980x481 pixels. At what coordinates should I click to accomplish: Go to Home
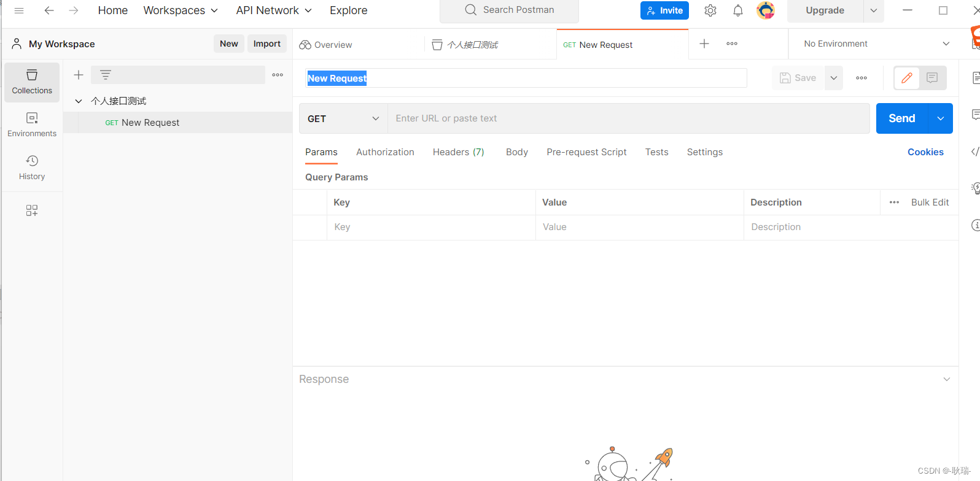click(x=113, y=10)
